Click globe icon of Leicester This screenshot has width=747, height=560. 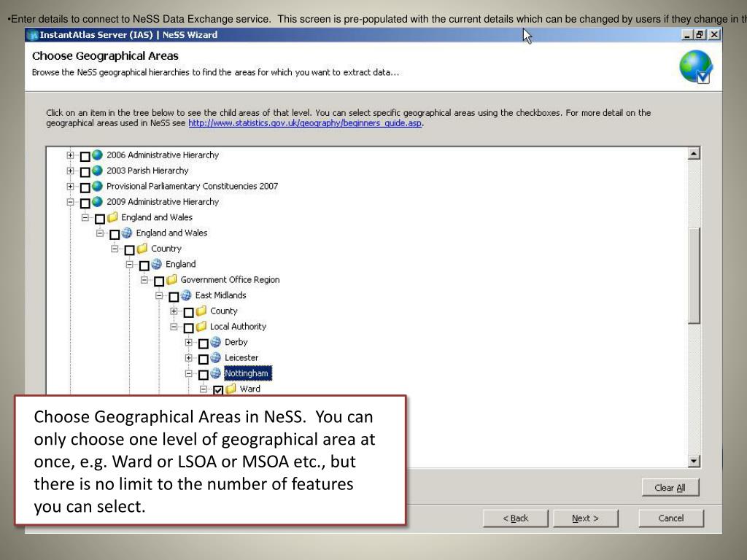pos(216,357)
